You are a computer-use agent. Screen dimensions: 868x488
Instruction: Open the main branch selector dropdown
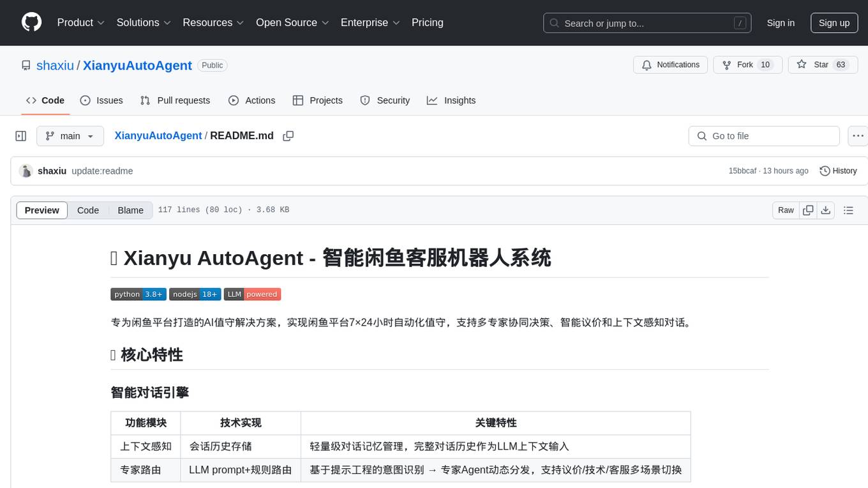(70, 136)
